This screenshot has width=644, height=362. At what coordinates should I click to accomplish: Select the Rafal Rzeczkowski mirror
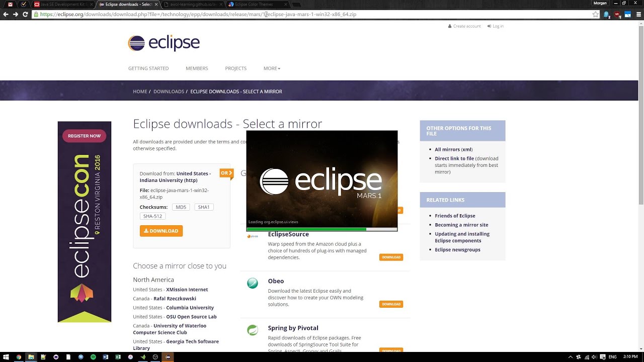tap(175, 299)
